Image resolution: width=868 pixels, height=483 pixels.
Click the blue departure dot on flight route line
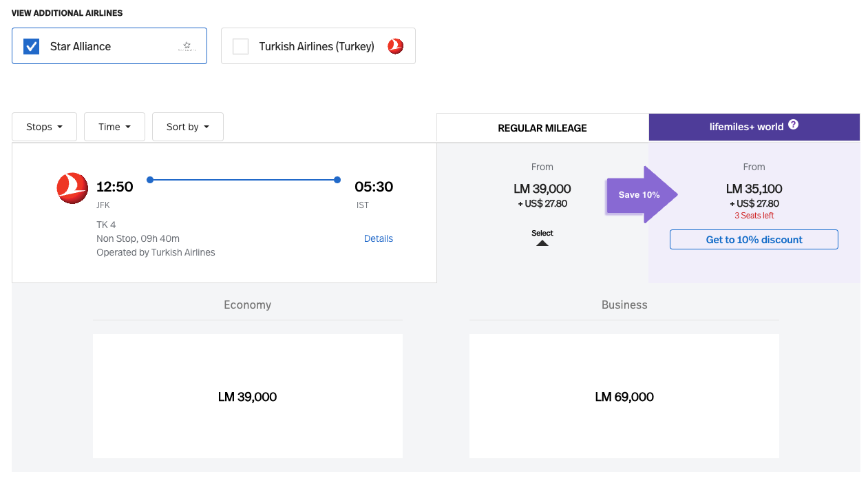click(x=150, y=180)
